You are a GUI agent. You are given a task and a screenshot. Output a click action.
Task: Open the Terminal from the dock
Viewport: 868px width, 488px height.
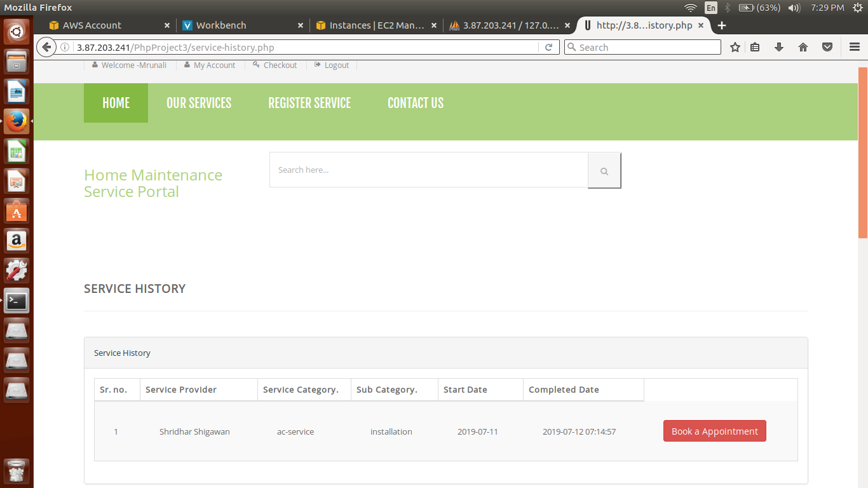point(16,301)
